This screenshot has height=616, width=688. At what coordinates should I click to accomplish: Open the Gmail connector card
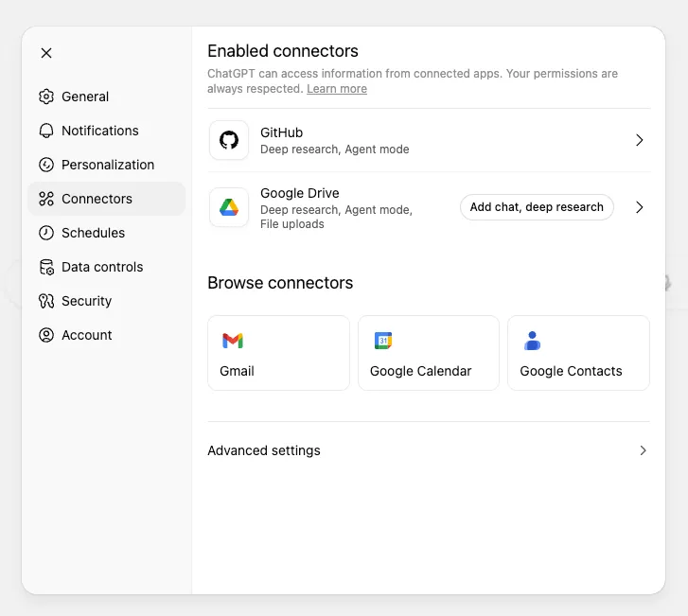pyautogui.click(x=278, y=353)
